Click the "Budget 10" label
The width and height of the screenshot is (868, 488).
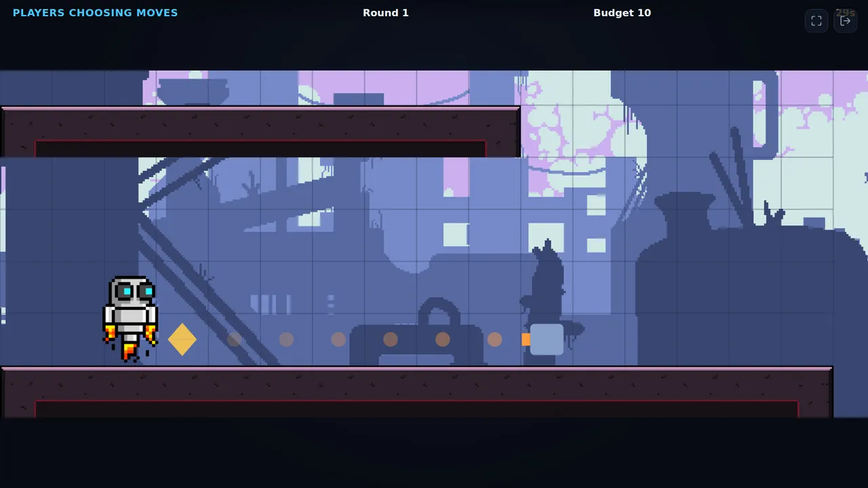(622, 13)
